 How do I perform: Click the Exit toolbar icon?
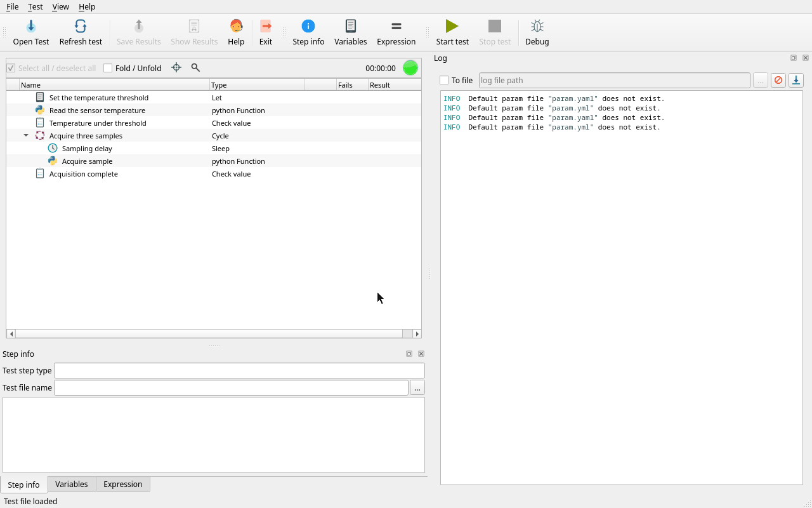(266, 26)
